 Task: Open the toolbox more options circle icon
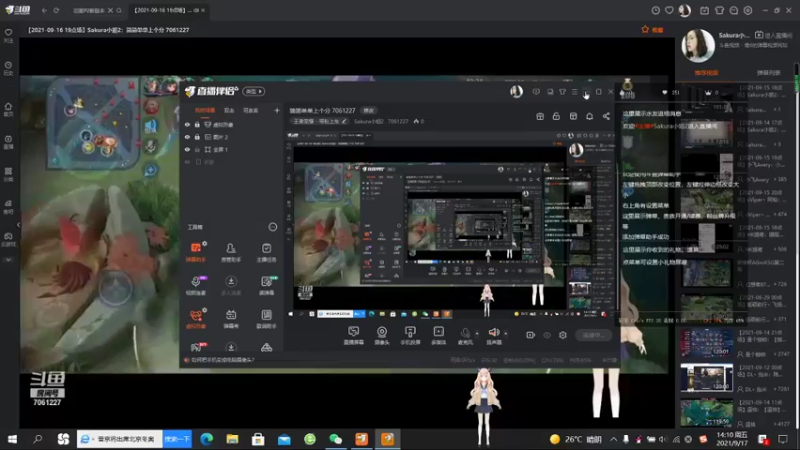point(273,227)
